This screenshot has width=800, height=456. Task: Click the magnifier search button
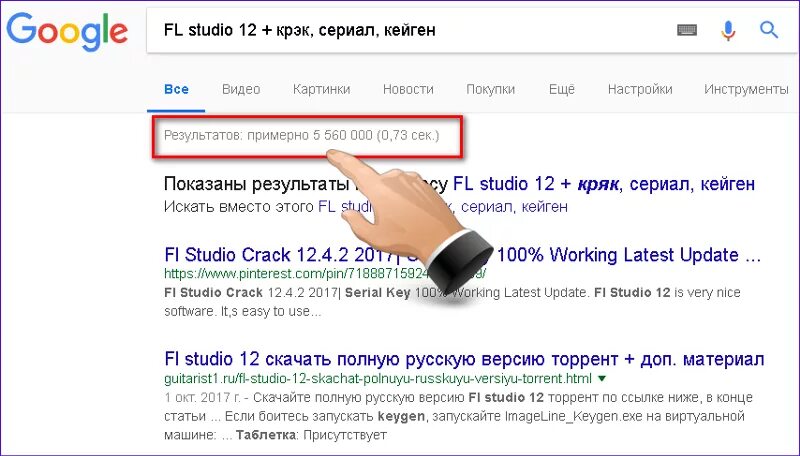(x=768, y=30)
